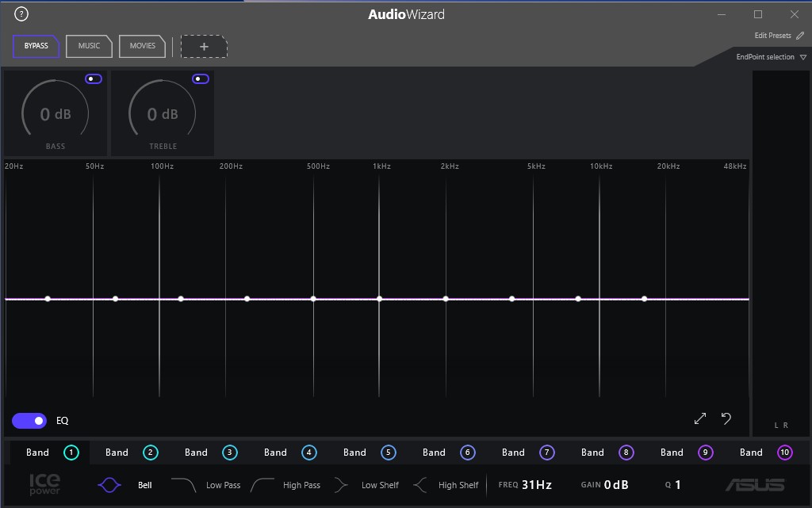
Task: Choose the Low Pass filter icon
Action: point(183,485)
